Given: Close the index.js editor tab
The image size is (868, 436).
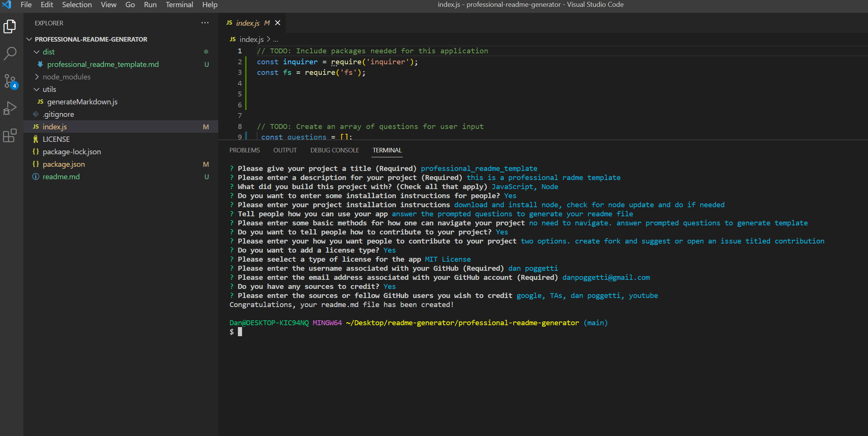Looking at the screenshot, I should click(x=278, y=23).
